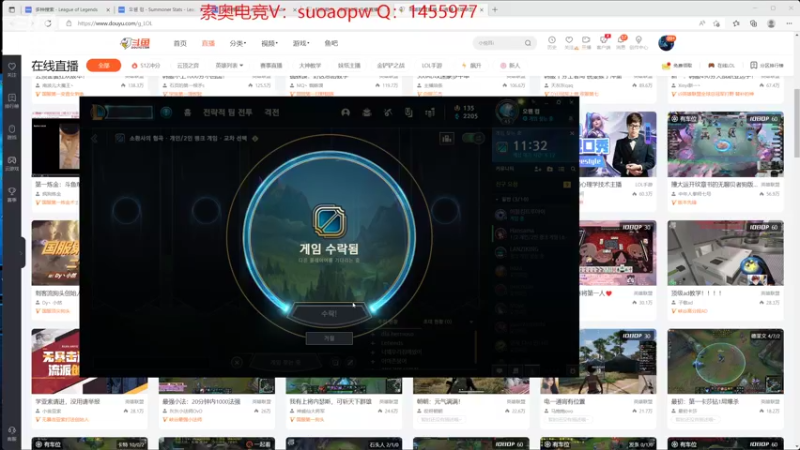This screenshot has height=450, width=800.
Task: Select the 云顶之弈 category filter
Action: tap(188, 65)
